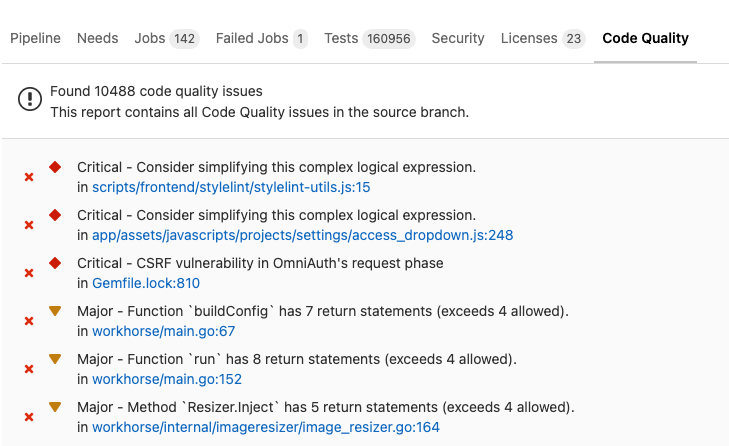The height and width of the screenshot is (446, 729).
Task: View the Tests tab
Action: click(367, 38)
